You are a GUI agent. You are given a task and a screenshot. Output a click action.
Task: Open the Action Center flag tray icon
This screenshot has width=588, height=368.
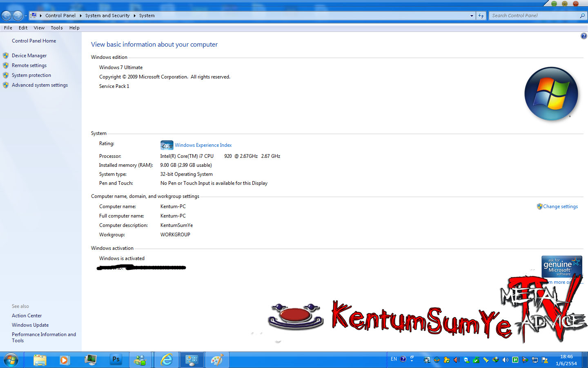tap(545, 360)
